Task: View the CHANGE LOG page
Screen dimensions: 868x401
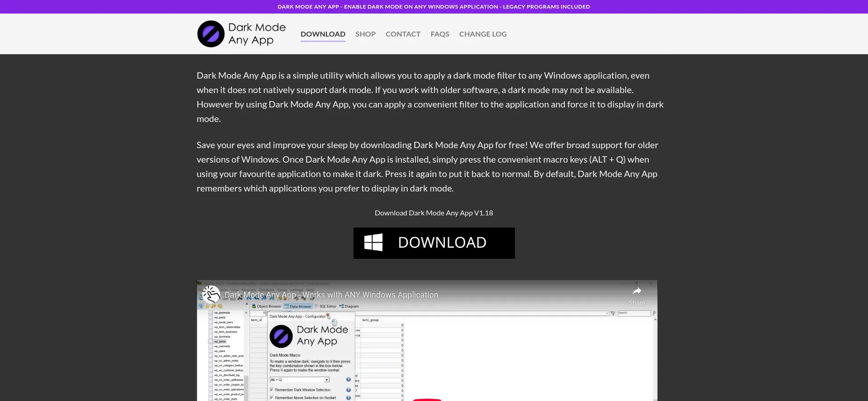Action: [483, 34]
